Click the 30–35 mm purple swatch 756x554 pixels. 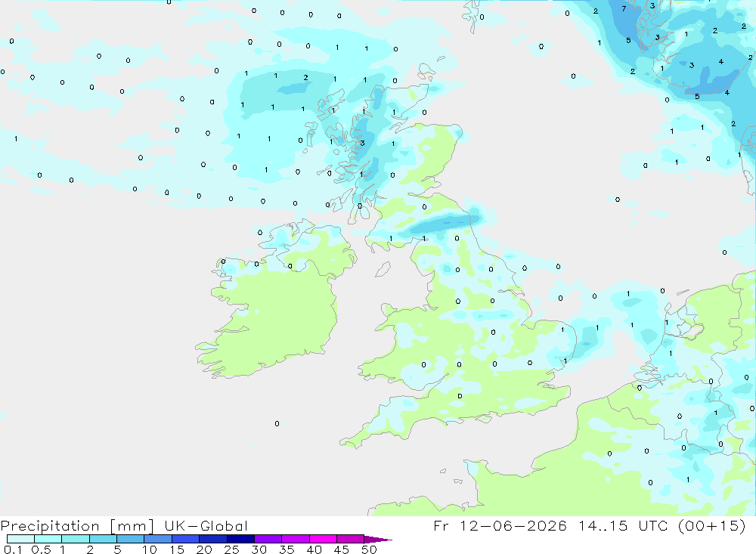coord(268,539)
